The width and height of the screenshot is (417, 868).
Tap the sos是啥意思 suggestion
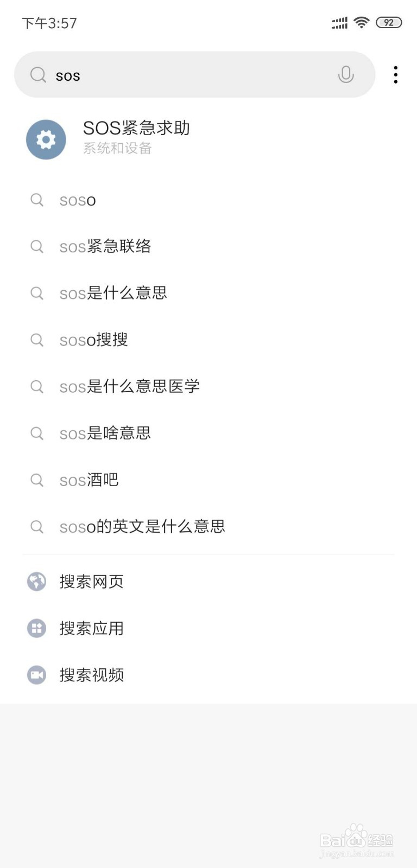105,433
